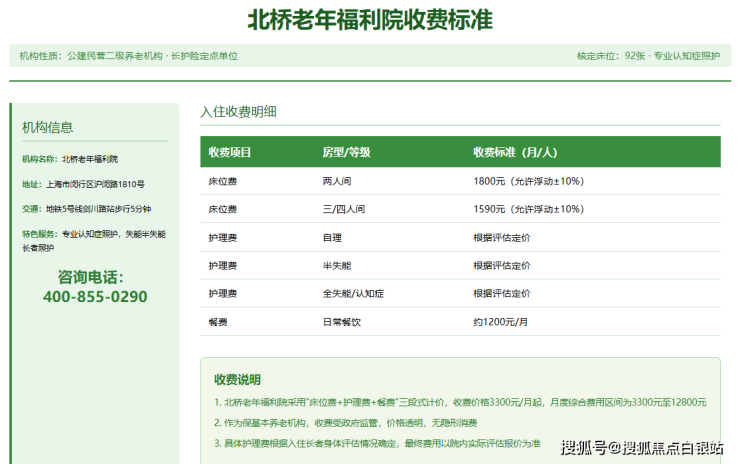Image resolution: width=740 pixels, height=464 pixels.
Task: Click the 半失能 care level cell
Action: [x=337, y=266]
